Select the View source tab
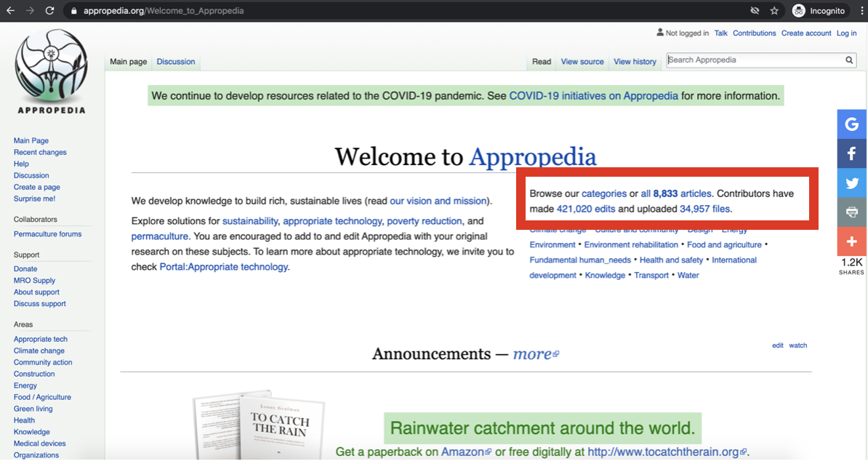 tap(582, 62)
